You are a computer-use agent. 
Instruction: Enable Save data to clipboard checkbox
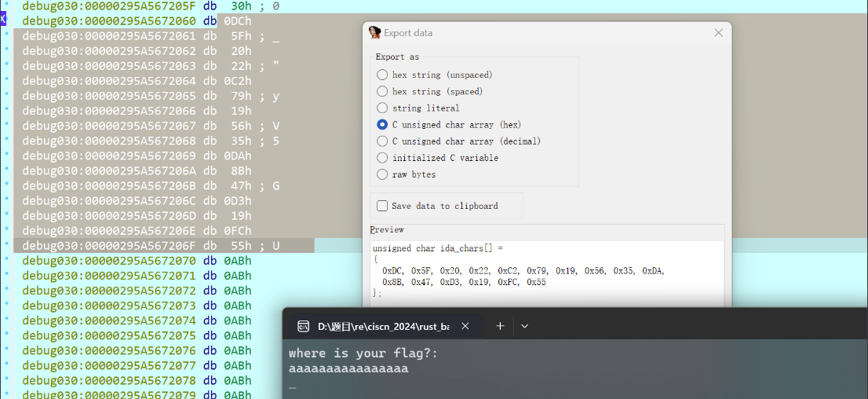382,206
